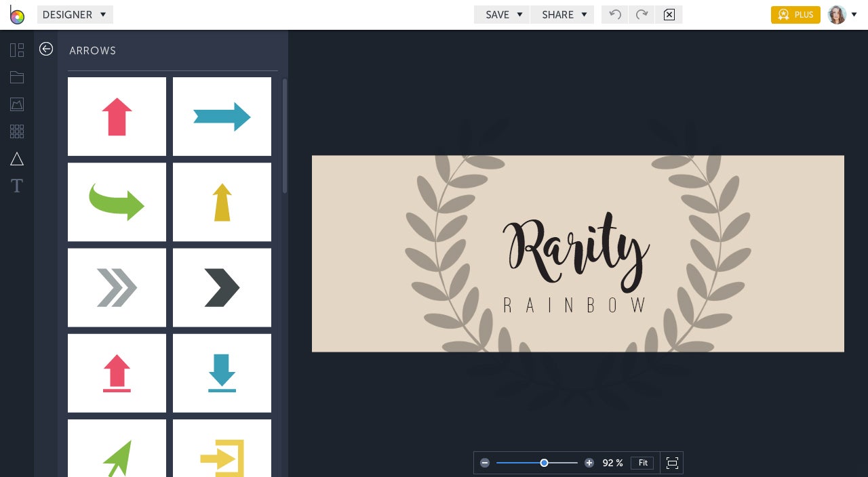This screenshot has height=477, width=868.
Task: Open the Text tool panel
Action: tap(17, 186)
